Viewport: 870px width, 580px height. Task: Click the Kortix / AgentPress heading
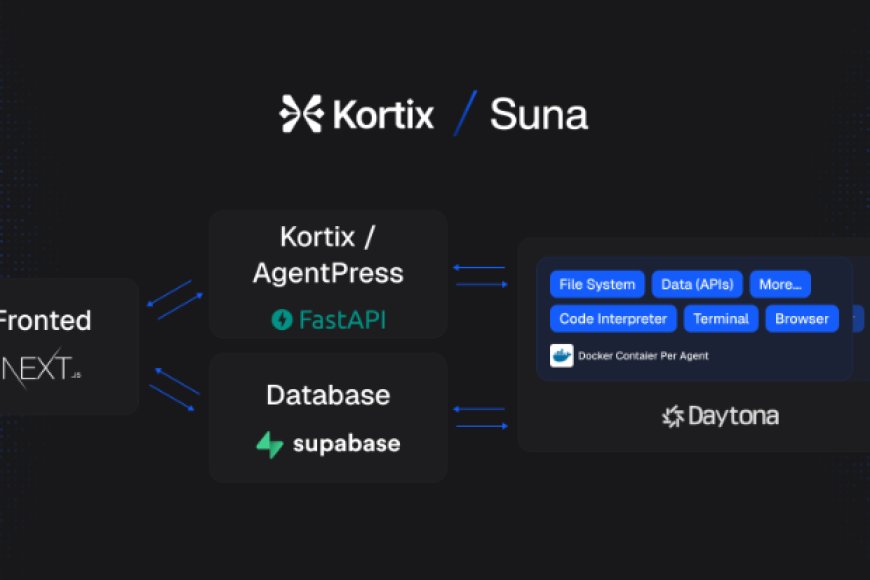328,255
